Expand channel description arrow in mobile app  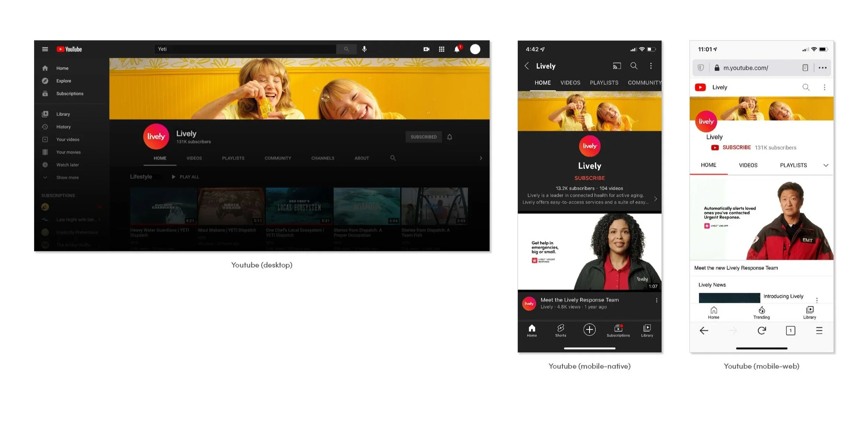click(x=655, y=199)
